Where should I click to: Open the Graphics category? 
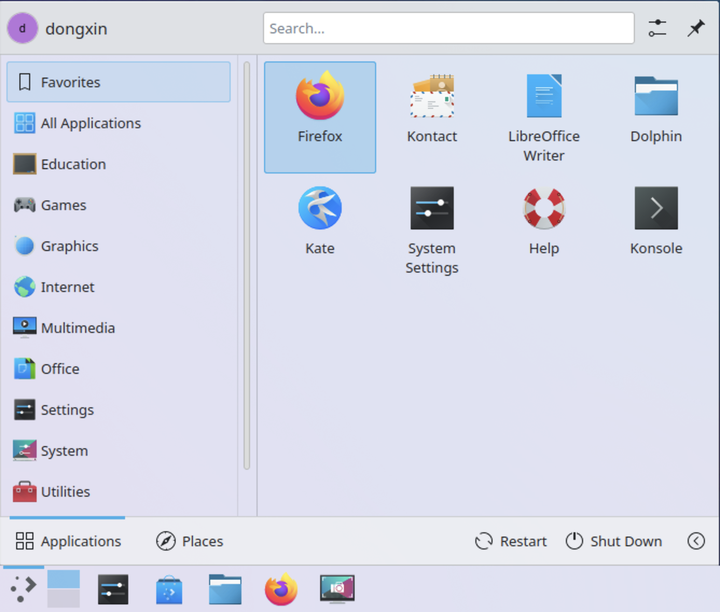(x=118, y=246)
